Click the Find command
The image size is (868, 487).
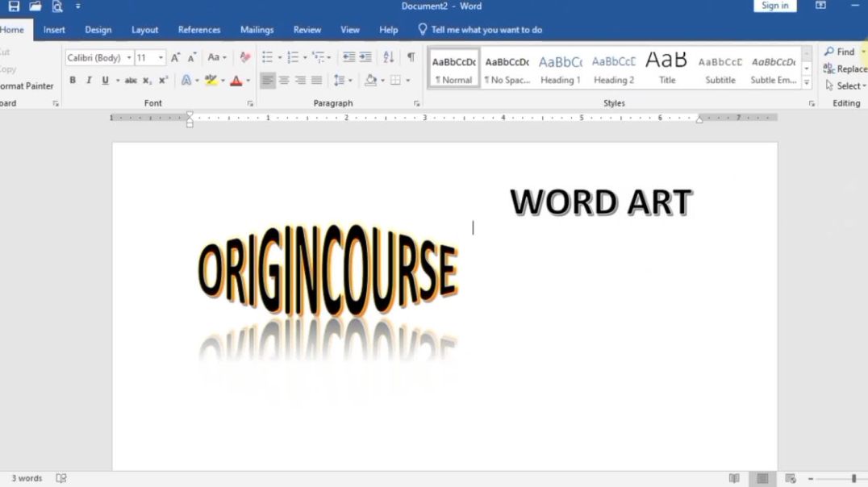[841, 51]
